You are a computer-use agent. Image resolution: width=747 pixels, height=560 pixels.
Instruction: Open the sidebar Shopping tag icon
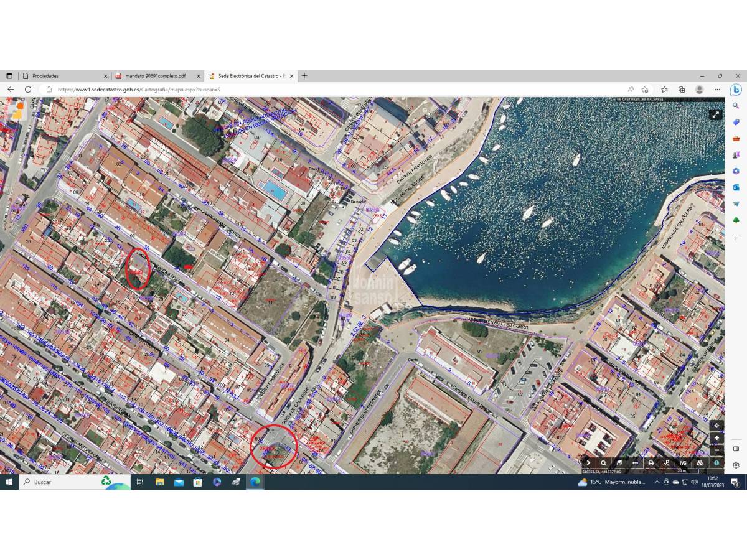(x=736, y=122)
